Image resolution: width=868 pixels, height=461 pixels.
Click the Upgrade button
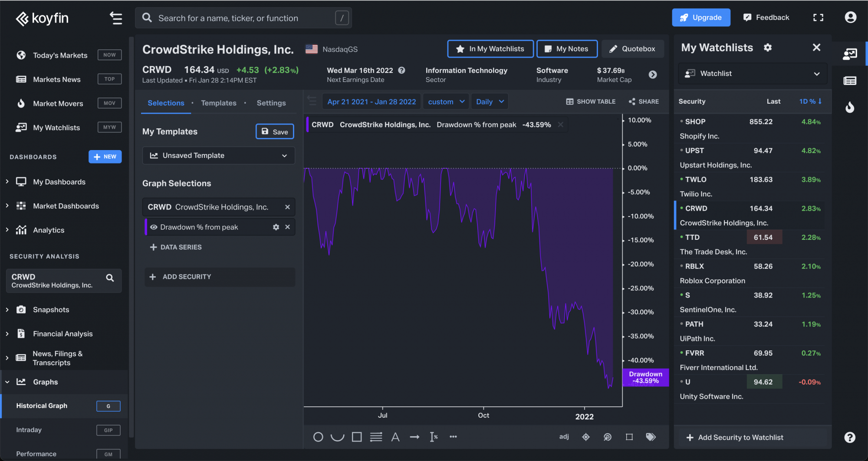[x=701, y=18]
